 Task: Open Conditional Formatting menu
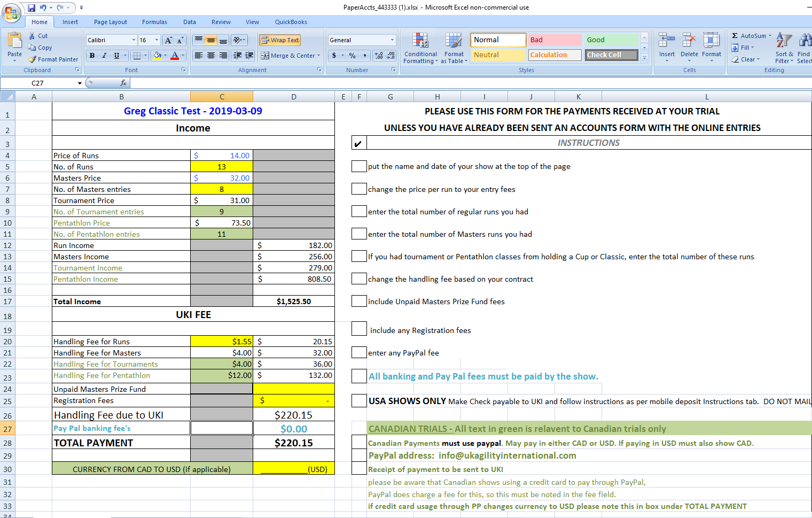pos(420,48)
